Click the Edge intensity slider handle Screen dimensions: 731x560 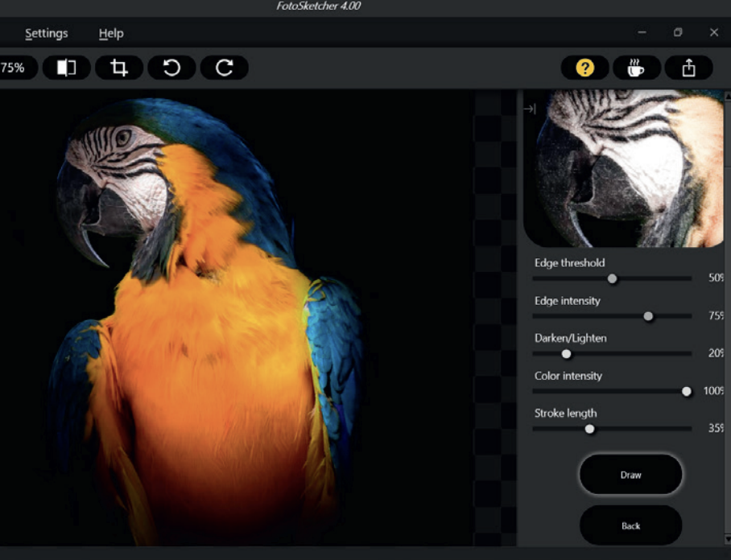pyautogui.click(x=648, y=316)
